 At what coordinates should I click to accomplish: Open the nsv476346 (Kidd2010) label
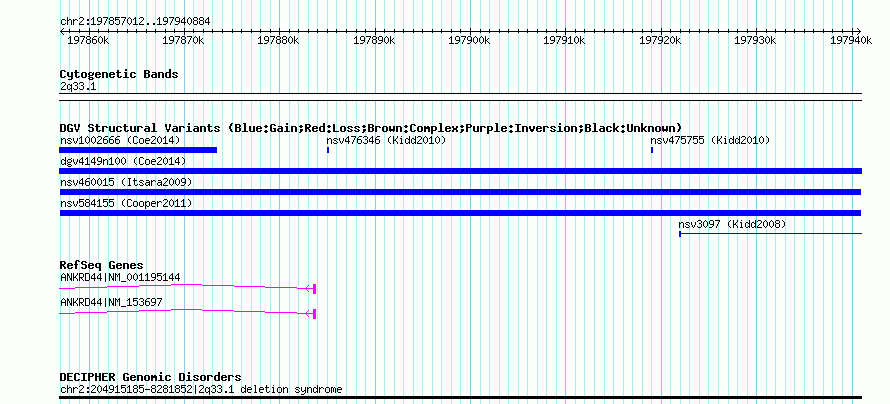(x=386, y=140)
